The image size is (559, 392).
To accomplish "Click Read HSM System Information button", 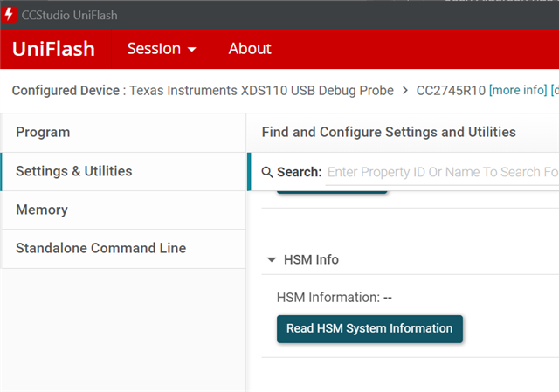I will click(369, 328).
